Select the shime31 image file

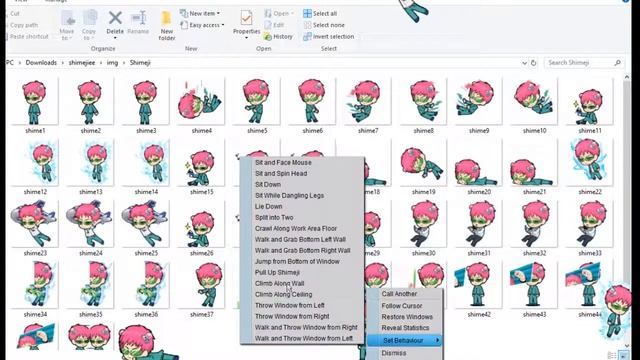click(479, 228)
